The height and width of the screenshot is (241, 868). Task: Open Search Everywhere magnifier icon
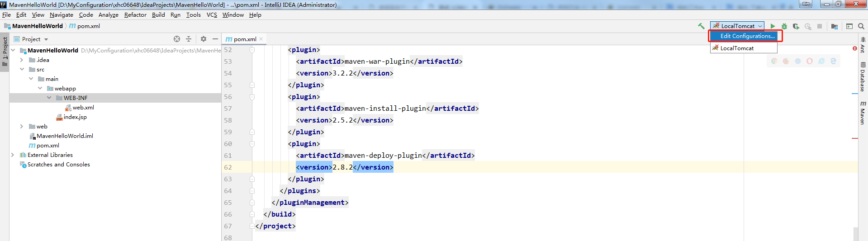pos(861,26)
